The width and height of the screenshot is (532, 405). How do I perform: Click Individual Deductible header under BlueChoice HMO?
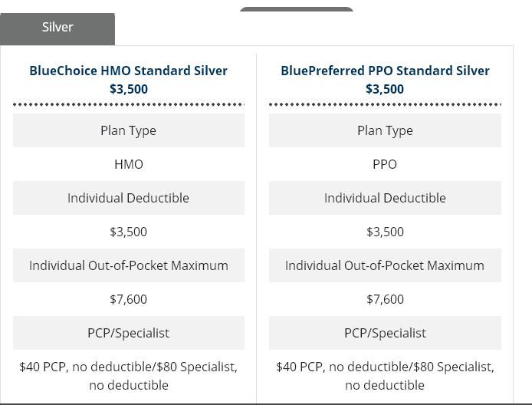[x=128, y=198]
